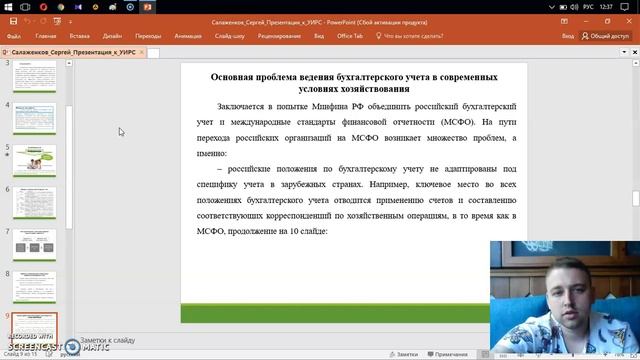Toggle the Примечания comments button
Image resolution: width=640 pixels, height=360 pixels.
coord(447,354)
